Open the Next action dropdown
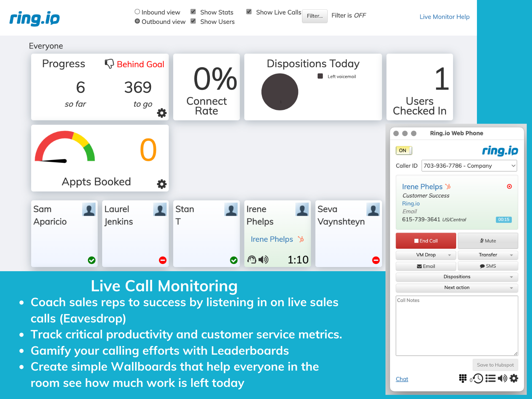Screen dimensions: 532x399 click(456, 288)
